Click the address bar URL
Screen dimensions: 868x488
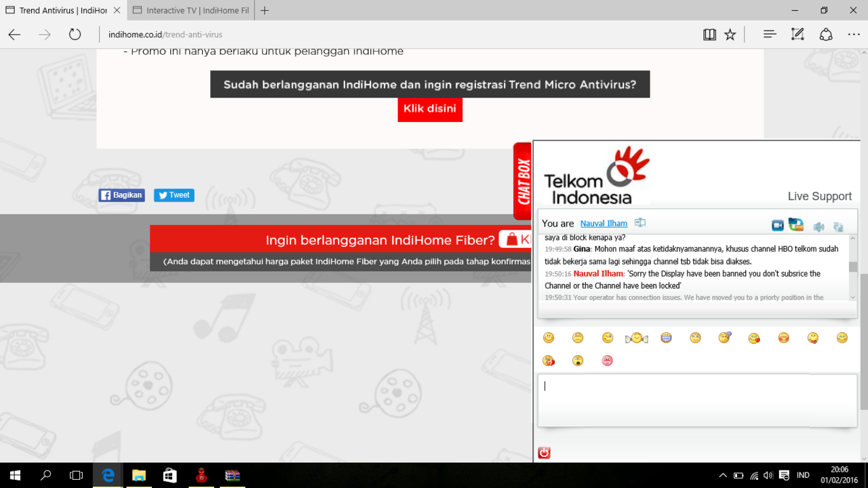point(165,35)
